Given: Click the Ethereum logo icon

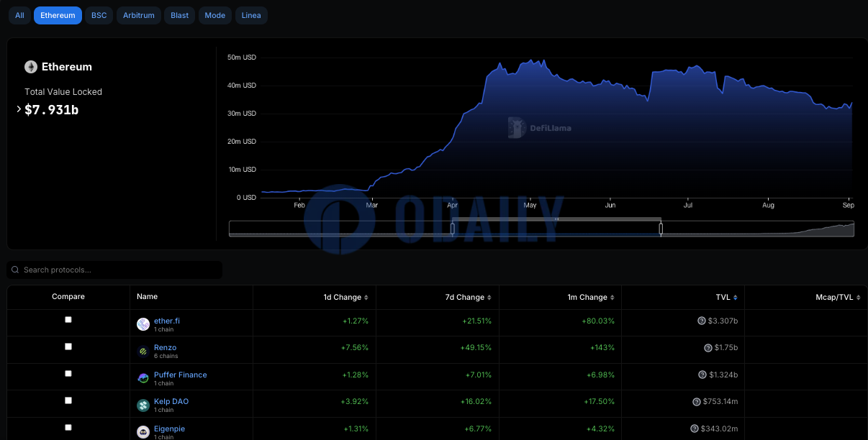Looking at the screenshot, I should 31,67.
